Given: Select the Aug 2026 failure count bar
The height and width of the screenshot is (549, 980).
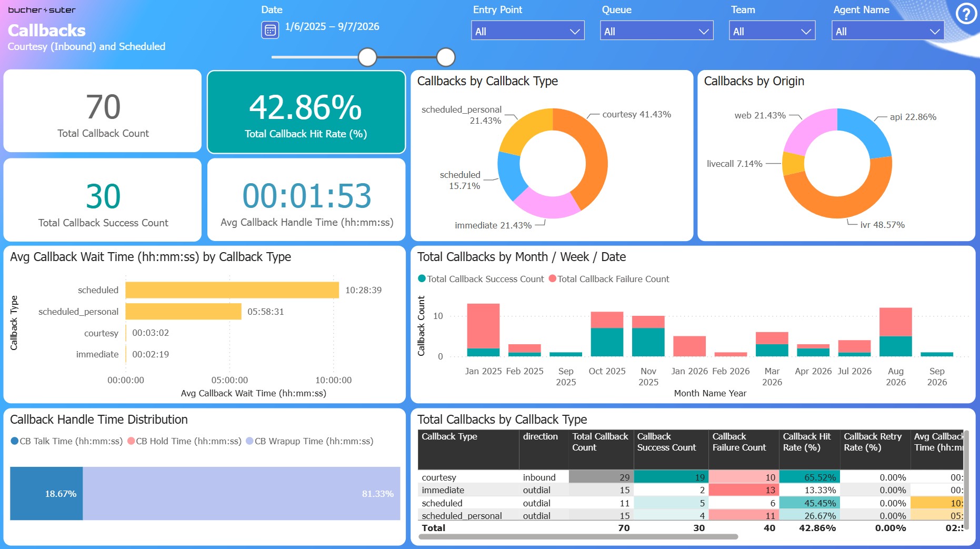Looking at the screenshot, I should coord(896,322).
